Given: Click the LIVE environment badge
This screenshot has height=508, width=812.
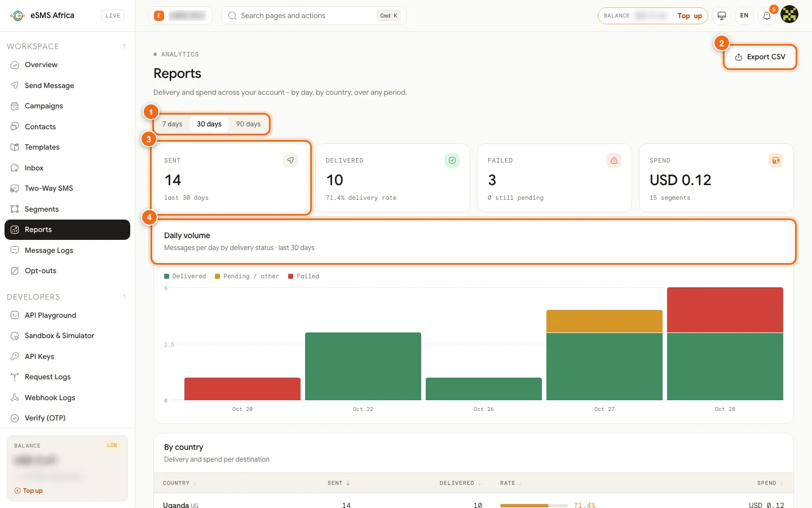Looking at the screenshot, I should 113,16.
